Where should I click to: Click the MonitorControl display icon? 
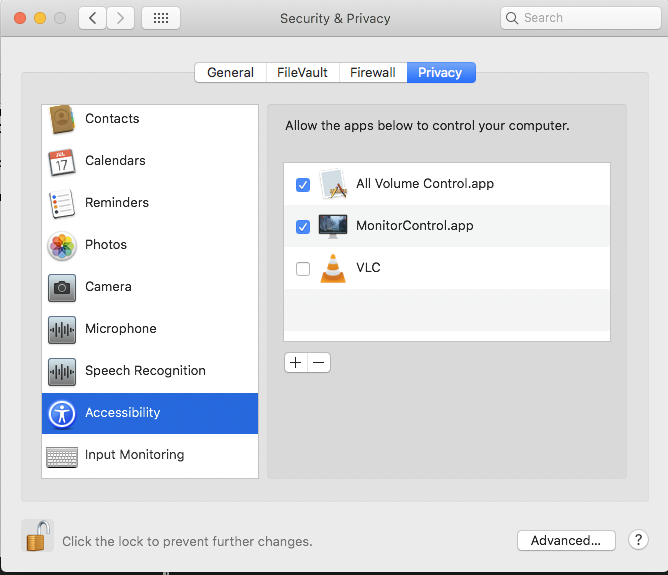(x=333, y=226)
